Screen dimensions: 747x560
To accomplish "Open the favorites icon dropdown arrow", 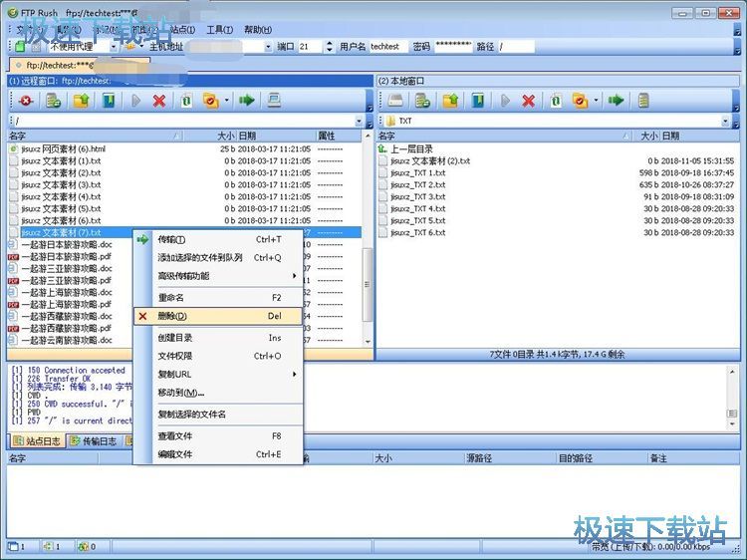I will pyautogui.click(x=141, y=47).
